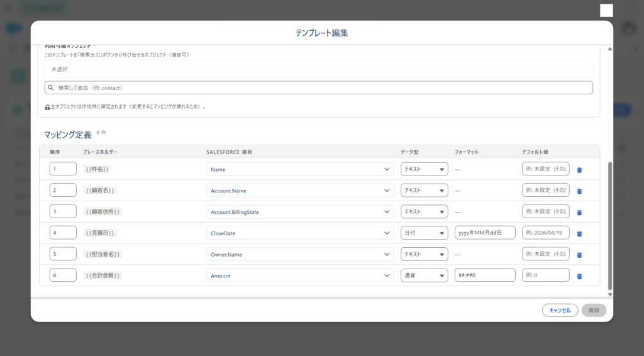The height and width of the screenshot is (356, 644).
Task: Click the search magnifier icon
Action: (51, 87)
